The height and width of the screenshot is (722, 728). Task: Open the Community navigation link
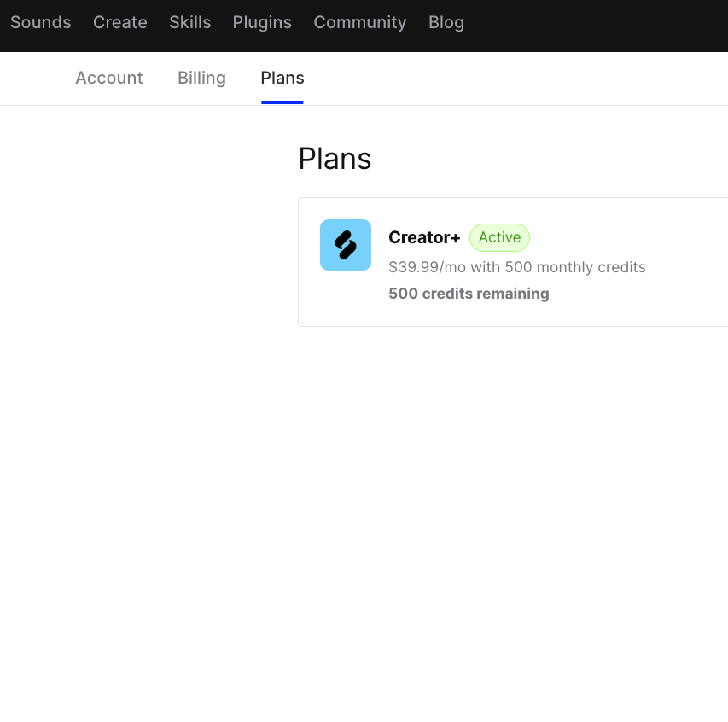360,22
